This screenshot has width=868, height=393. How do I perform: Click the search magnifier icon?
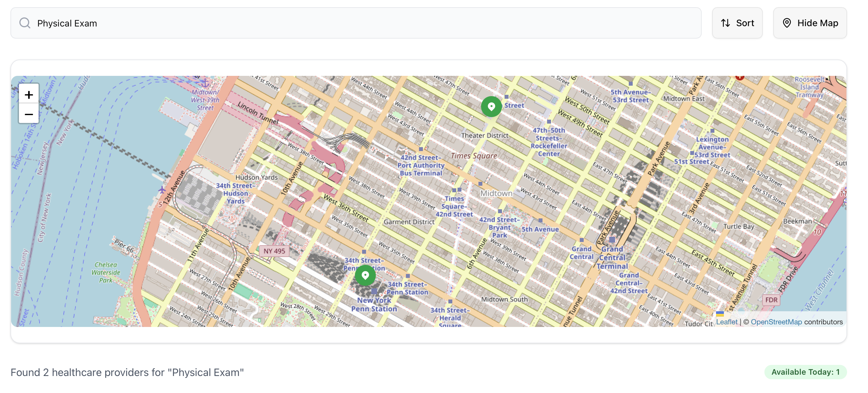point(25,23)
